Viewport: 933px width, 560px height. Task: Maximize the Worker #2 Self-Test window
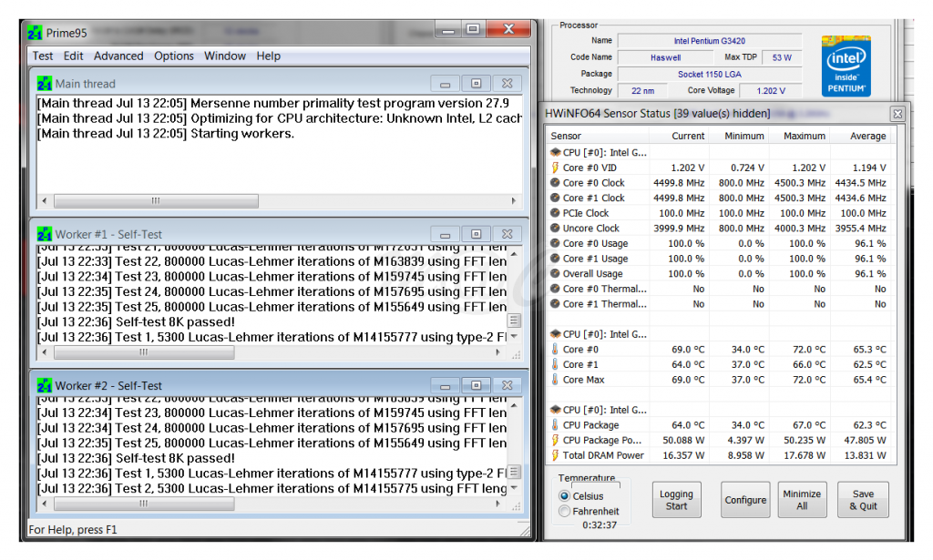click(476, 385)
